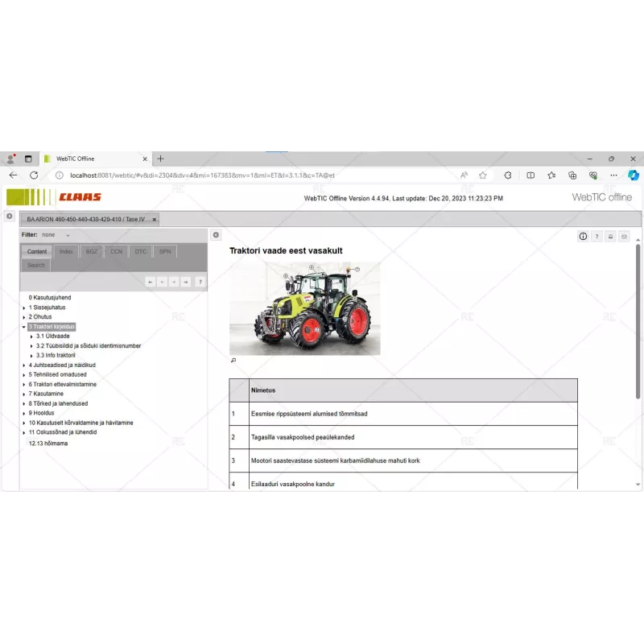Expand the '4 Juhtseadised ja näidikud' tree node
644x644 pixels.
tap(26, 365)
